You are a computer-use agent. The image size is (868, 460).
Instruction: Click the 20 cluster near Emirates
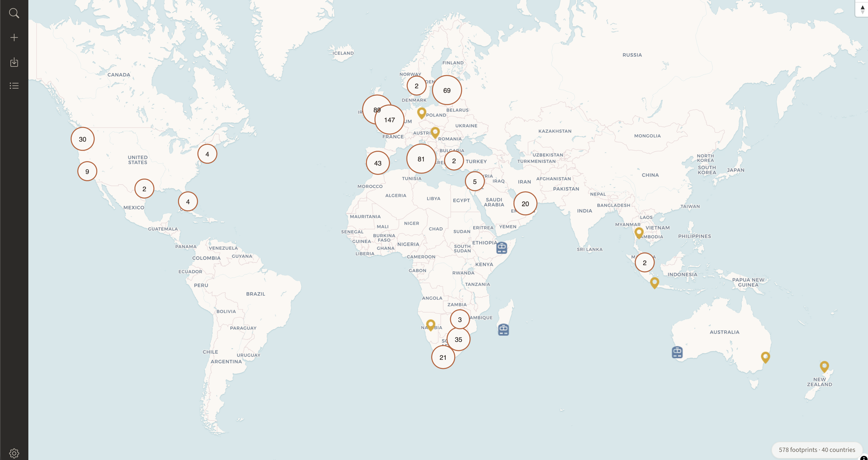click(525, 203)
